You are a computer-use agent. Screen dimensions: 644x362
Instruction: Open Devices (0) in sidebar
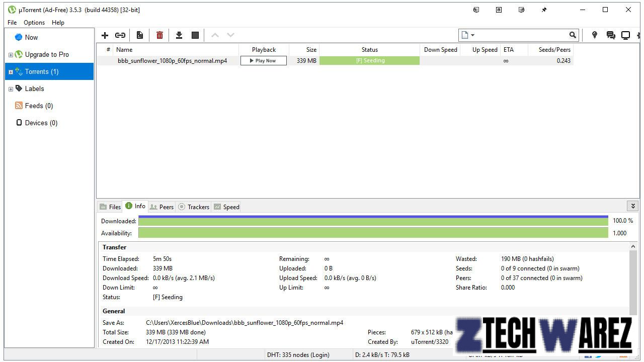49,123
